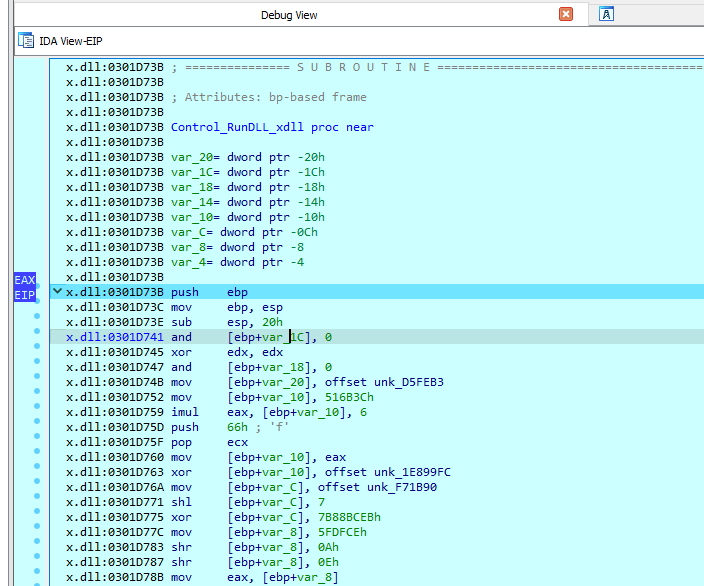Click address x.dll:0301D78B

(114, 577)
